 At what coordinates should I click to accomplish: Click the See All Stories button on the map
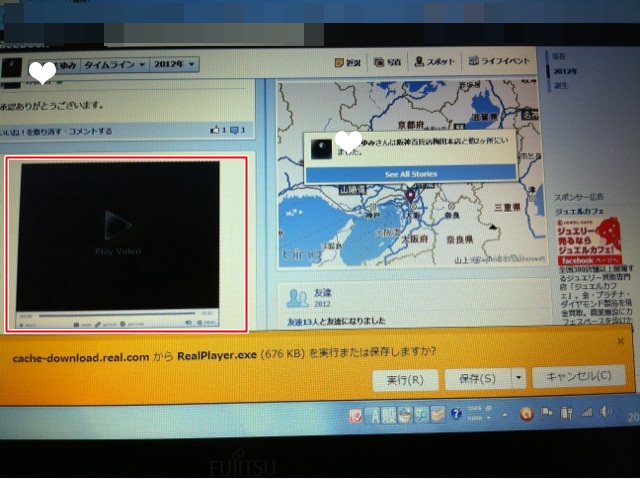click(x=411, y=174)
